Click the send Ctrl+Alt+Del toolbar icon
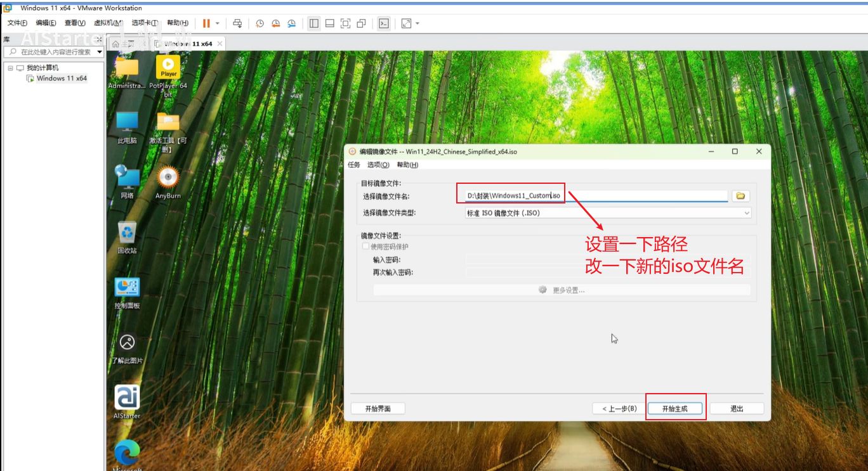This screenshot has height=471, width=868. pos(237,23)
